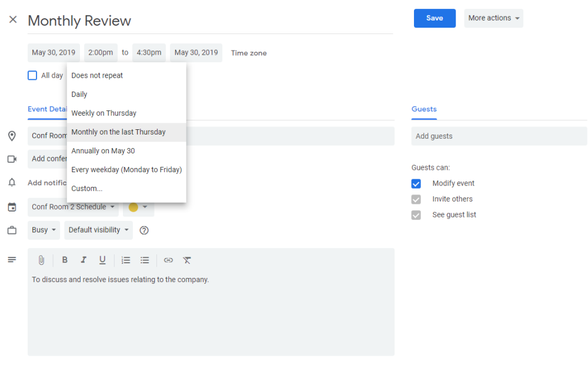The width and height of the screenshot is (588, 369).
Task: Toggle underline formatting
Action: pos(102,260)
